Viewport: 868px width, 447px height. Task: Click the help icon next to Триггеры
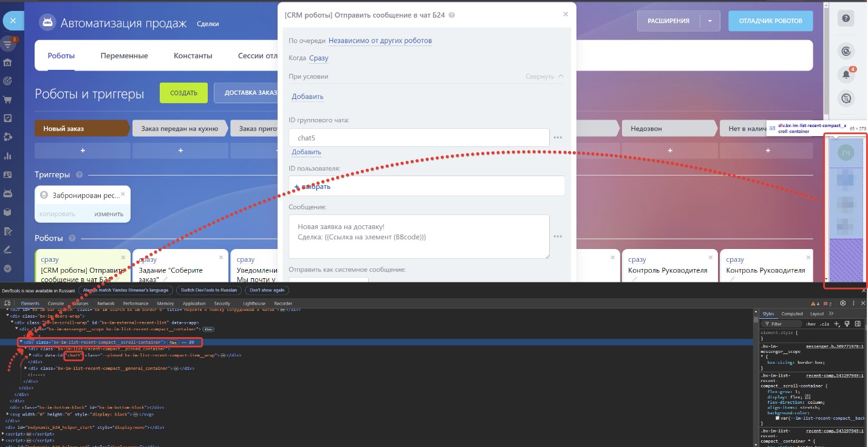coord(79,175)
